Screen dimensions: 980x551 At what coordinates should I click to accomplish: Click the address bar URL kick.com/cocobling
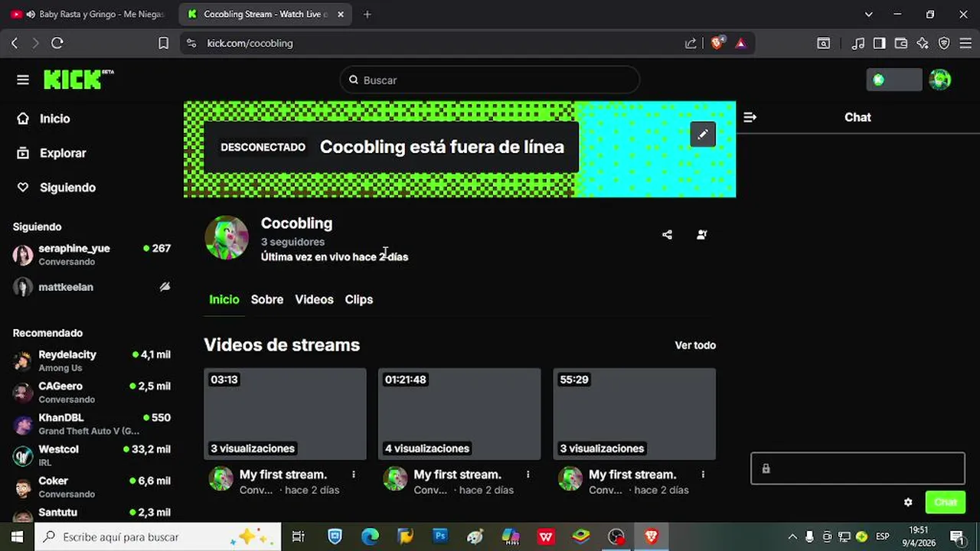tap(250, 44)
